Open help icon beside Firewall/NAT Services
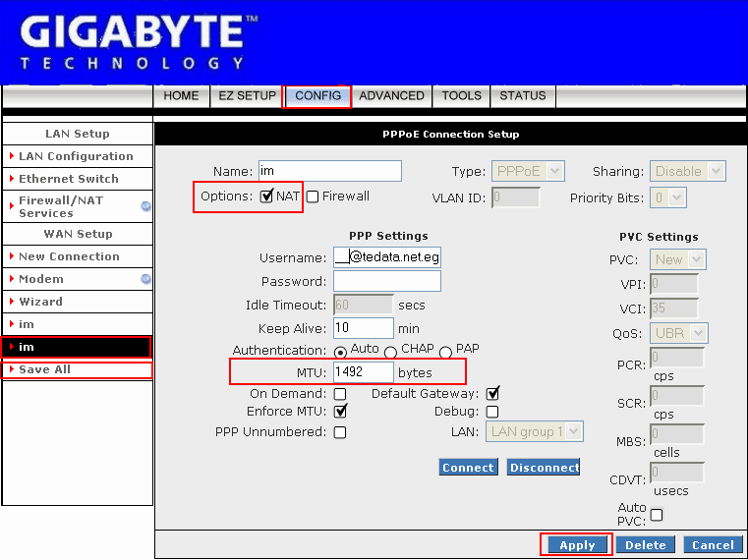748x560 pixels. (x=146, y=206)
